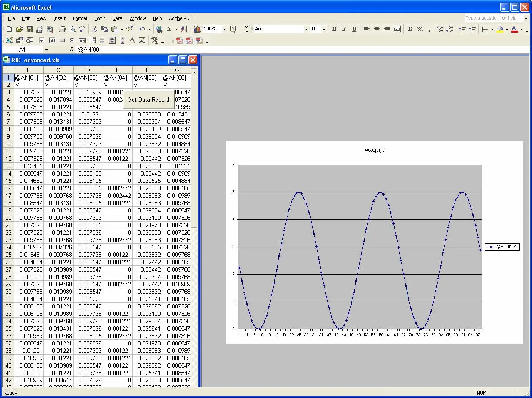Pick the yellow Fill Color swatch
Image resolution: width=532 pixels, height=398 pixels.
coord(500,29)
